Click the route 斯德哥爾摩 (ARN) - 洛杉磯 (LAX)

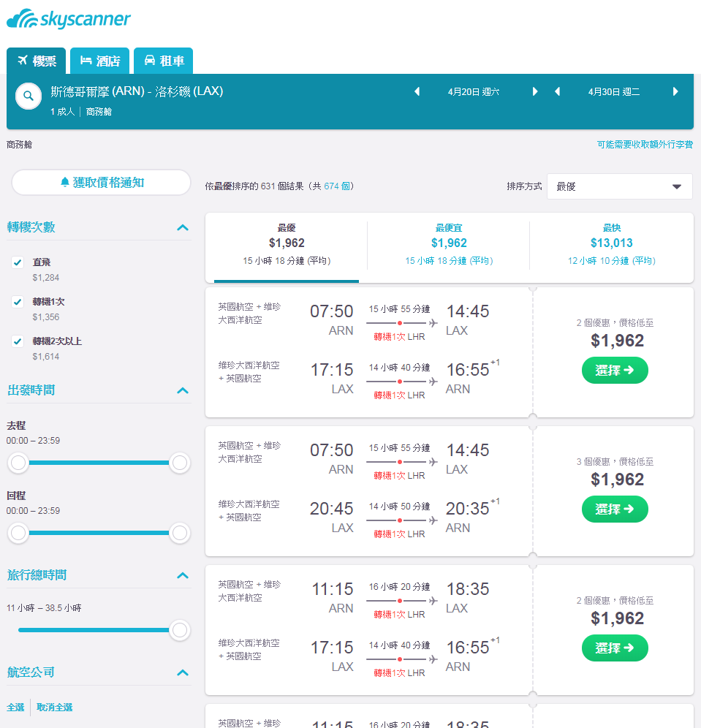point(137,91)
